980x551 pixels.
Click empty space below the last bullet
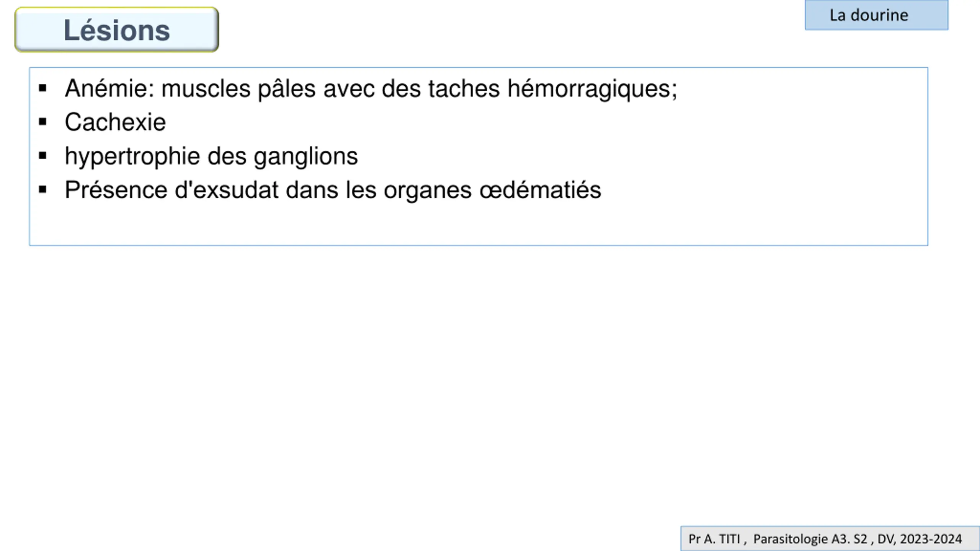tap(479, 224)
